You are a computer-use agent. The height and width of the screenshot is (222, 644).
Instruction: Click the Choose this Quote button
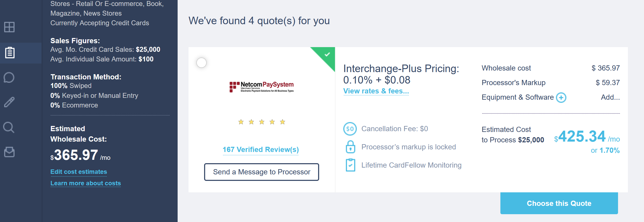pyautogui.click(x=559, y=203)
